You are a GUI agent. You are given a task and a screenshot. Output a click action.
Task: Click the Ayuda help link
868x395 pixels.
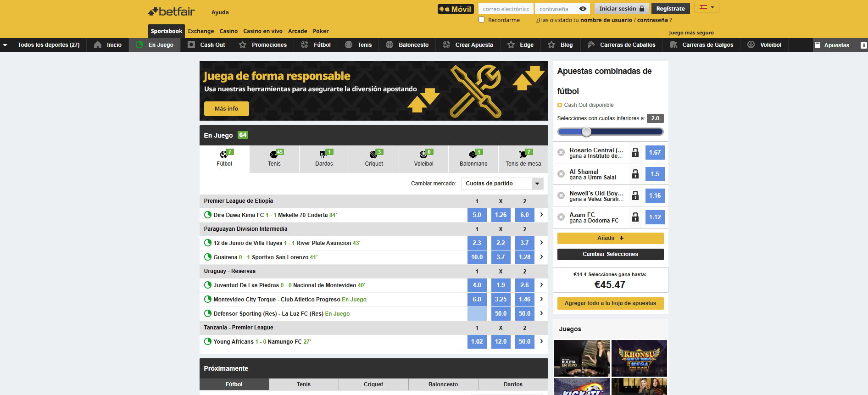click(x=220, y=12)
